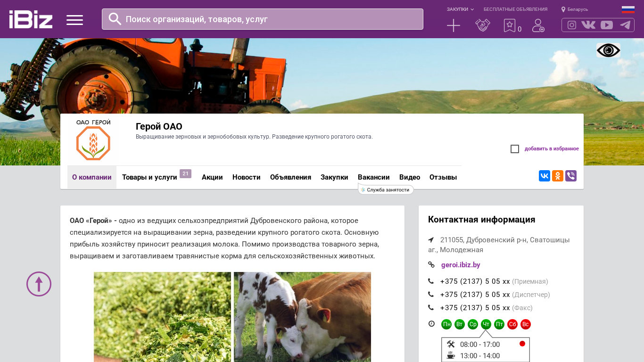
Task: Switch to the «Вакансии» tab
Action: (374, 177)
